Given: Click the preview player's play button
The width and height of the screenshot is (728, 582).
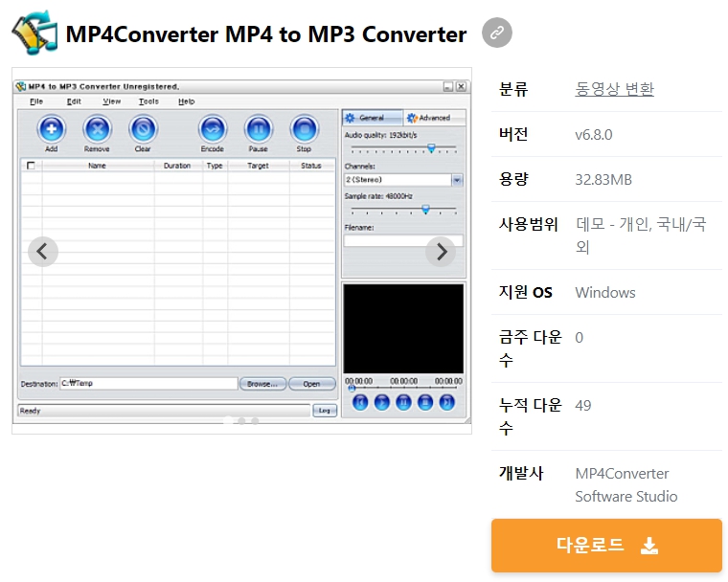Looking at the screenshot, I should [381, 402].
